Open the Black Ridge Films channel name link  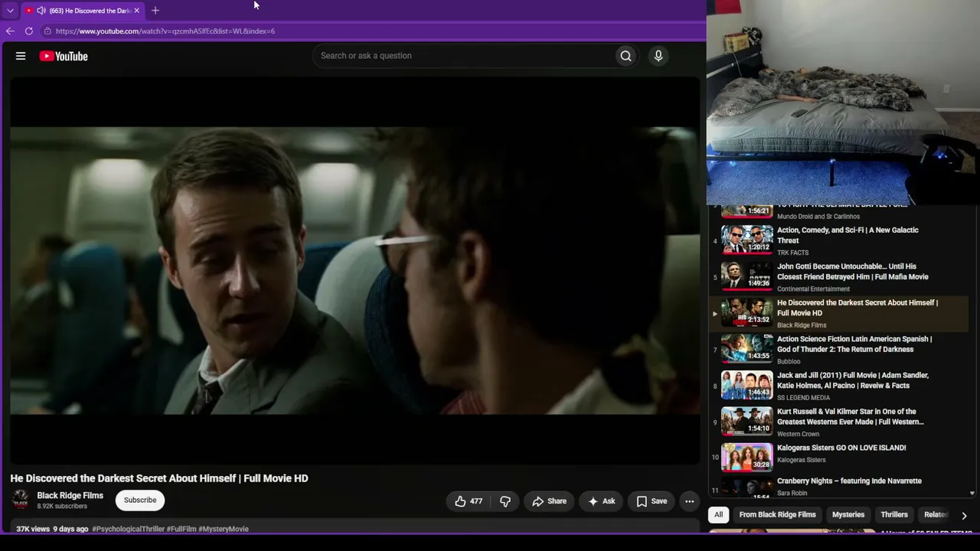pyautogui.click(x=70, y=495)
